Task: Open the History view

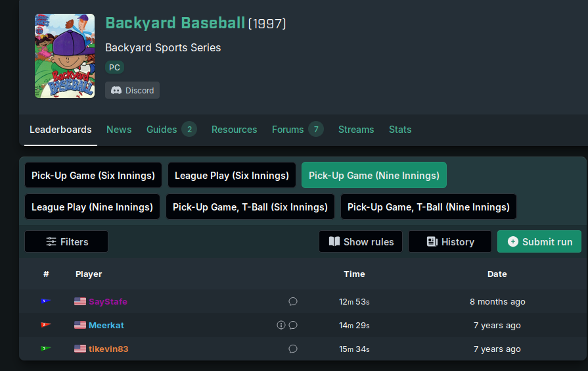Action: click(450, 241)
